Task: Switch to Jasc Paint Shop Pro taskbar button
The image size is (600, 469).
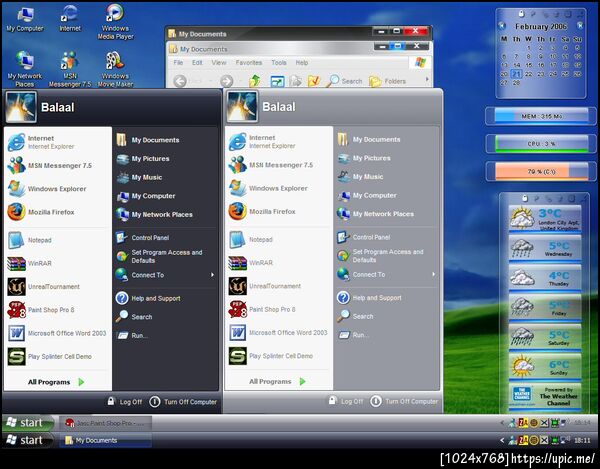Action: (105, 423)
